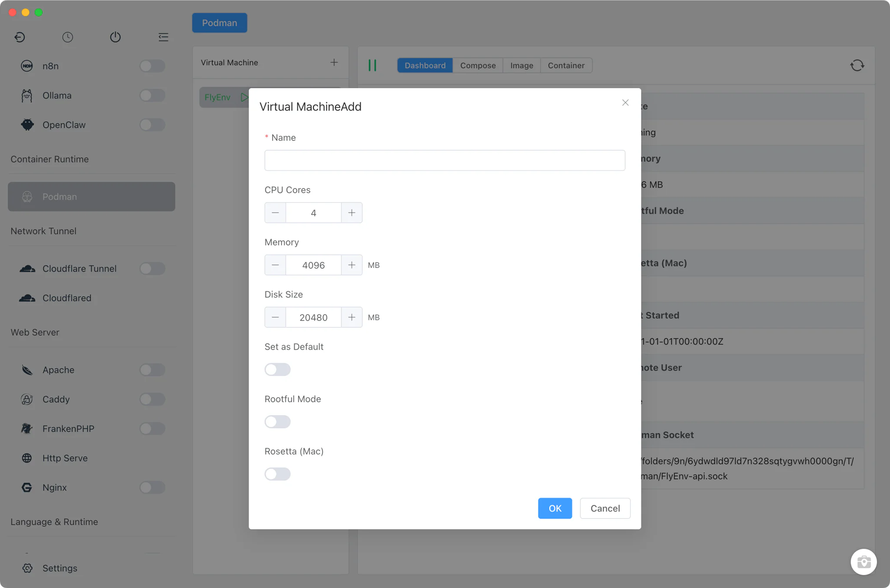Screen dimensions: 890x588
Task: Toggle the Apache service switch
Action: (152, 370)
